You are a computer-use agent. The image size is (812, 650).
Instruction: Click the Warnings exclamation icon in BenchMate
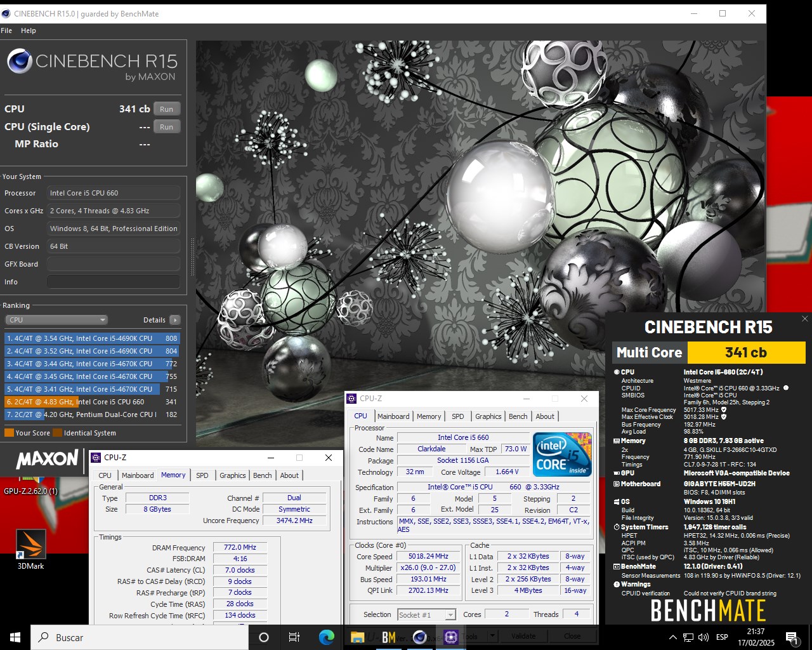pyautogui.click(x=617, y=584)
